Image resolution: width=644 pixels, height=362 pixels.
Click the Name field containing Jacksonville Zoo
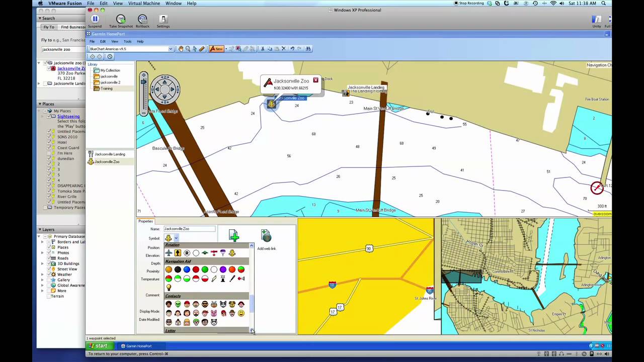(x=189, y=229)
